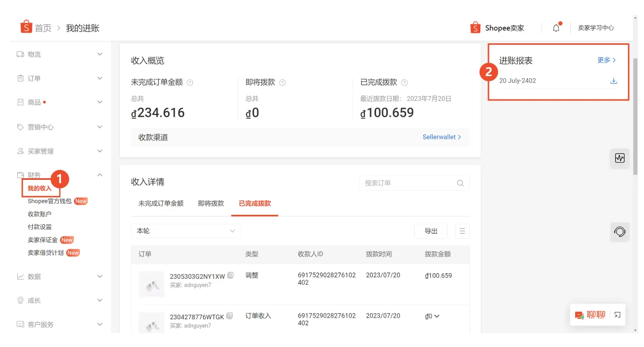The width and height of the screenshot is (644, 347).
Task: Click the customer service headset icon
Action: [x=620, y=232]
